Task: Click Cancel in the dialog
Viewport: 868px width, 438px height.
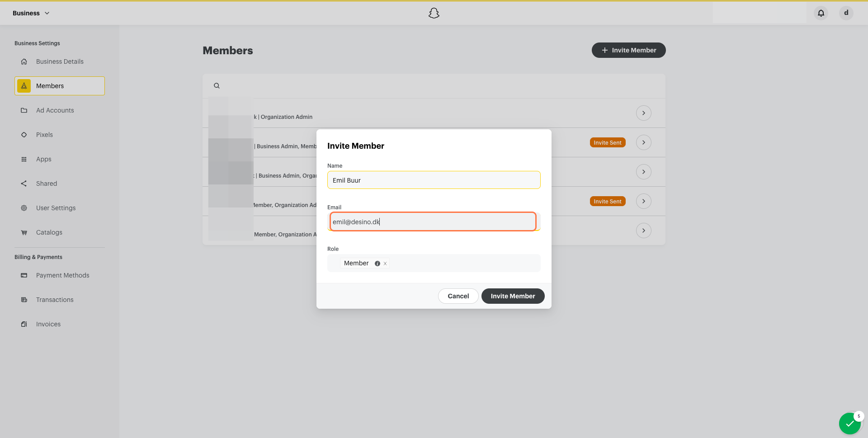Action: point(458,296)
